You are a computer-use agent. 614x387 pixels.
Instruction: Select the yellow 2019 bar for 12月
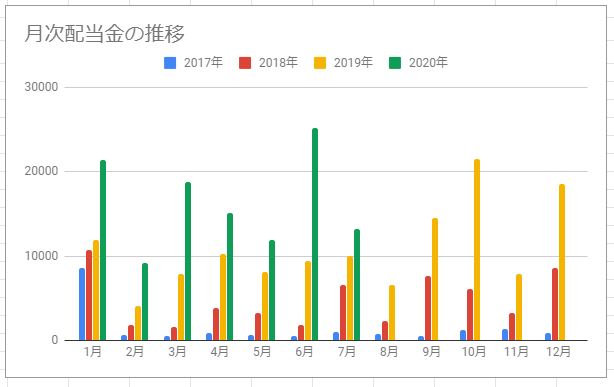click(562, 262)
